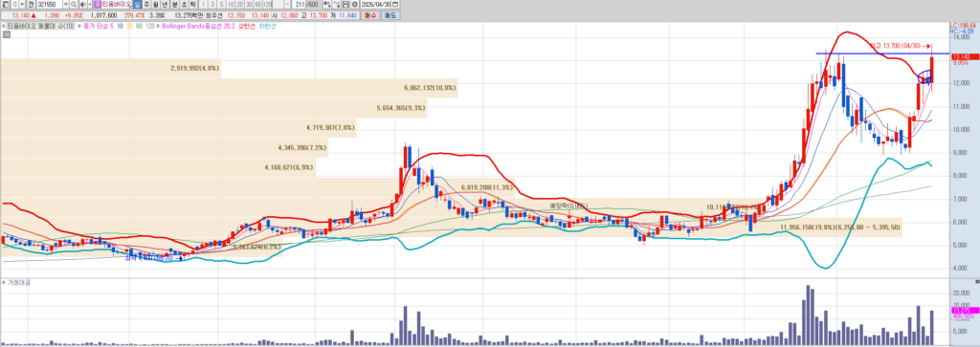The height and width of the screenshot is (347, 980).
Task: Click the first toolbar icon left of gear group
Action: click(x=327, y=5)
